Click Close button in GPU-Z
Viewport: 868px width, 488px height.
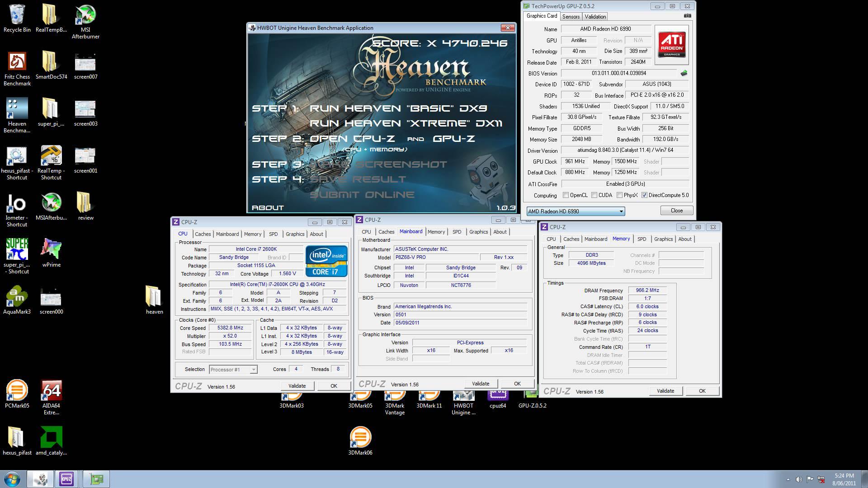click(676, 211)
